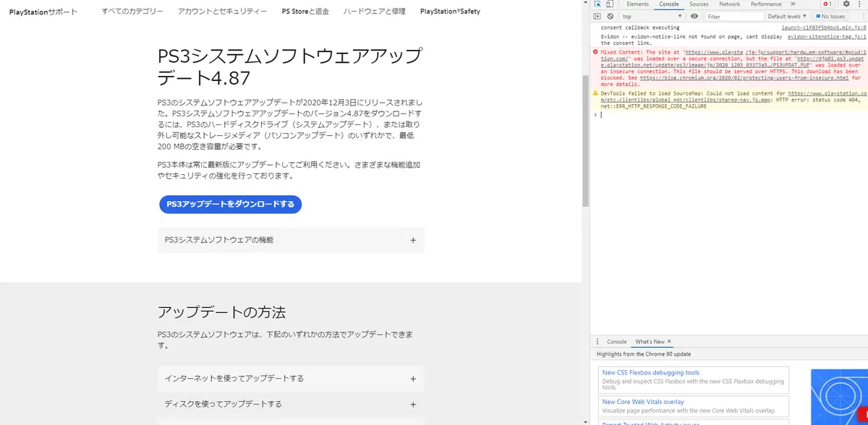The image size is (868, 425).
Task: Open DevTools settings gear
Action: click(x=846, y=4)
